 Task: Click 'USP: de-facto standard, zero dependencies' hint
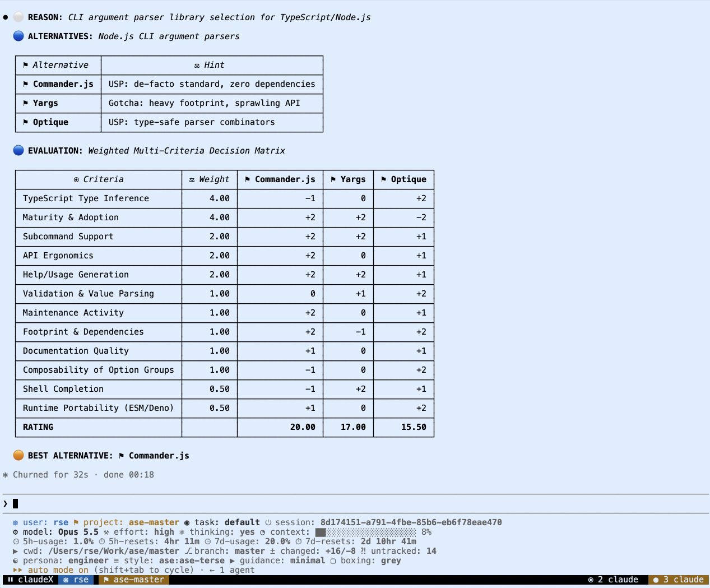(212, 84)
